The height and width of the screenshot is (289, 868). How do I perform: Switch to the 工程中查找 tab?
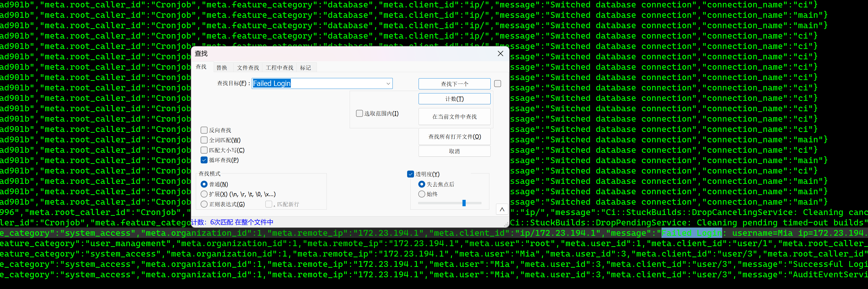(x=279, y=68)
